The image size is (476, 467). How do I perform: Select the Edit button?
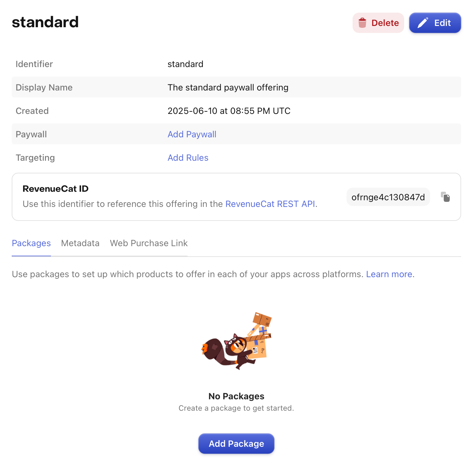[x=435, y=22]
